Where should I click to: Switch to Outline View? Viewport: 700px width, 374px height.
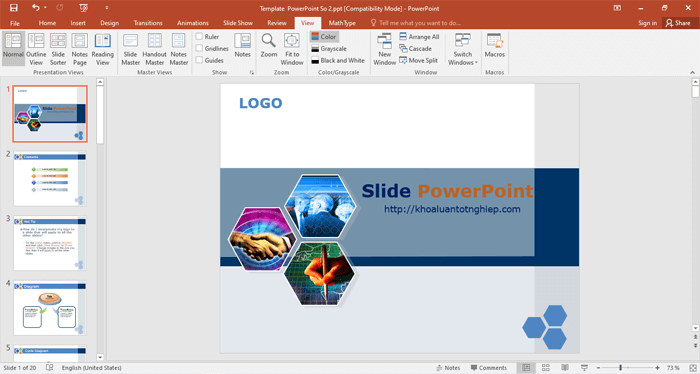click(36, 49)
